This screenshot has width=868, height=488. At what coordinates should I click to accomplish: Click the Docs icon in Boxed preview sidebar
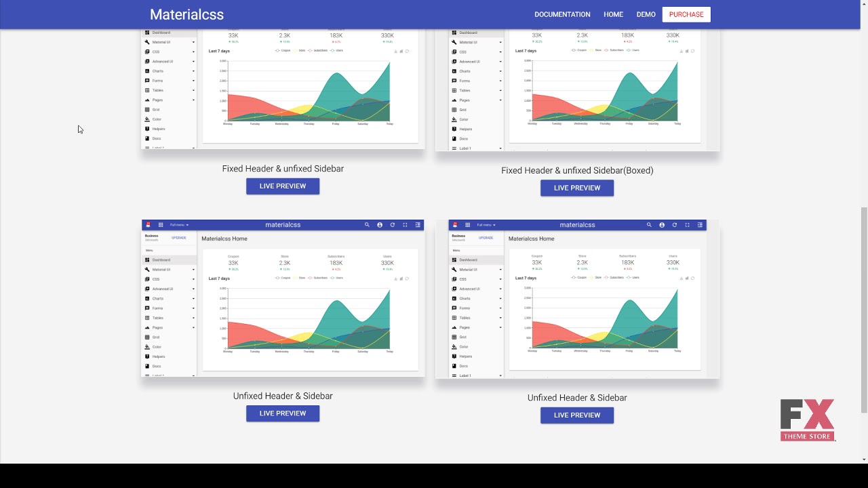454,139
